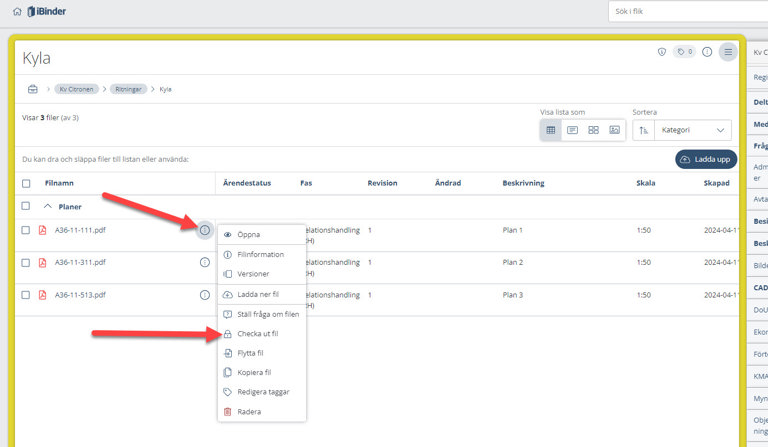Open the Sortera Kategori dropdown
768x447 pixels.
[x=693, y=130]
